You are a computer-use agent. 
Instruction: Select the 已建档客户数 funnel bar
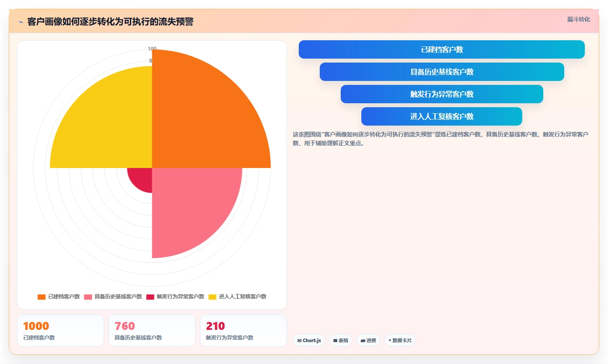point(442,49)
